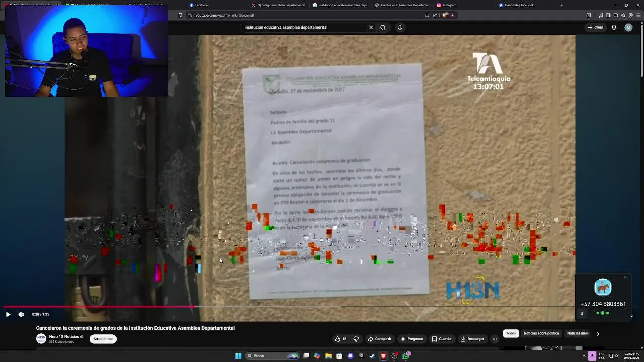Open Brave Shields lion icon
644x362 pixels.
(x=445, y=15)
